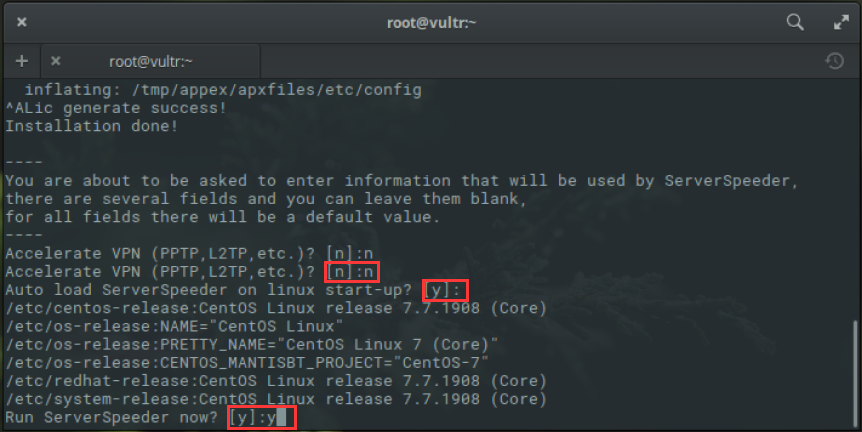862x432 pixels.
Task: Open the tab history clock icon
Action: [835, 60]
